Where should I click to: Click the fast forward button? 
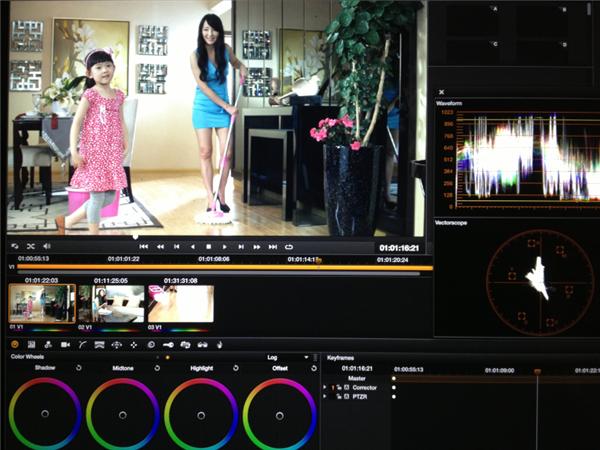coord(257,247)
